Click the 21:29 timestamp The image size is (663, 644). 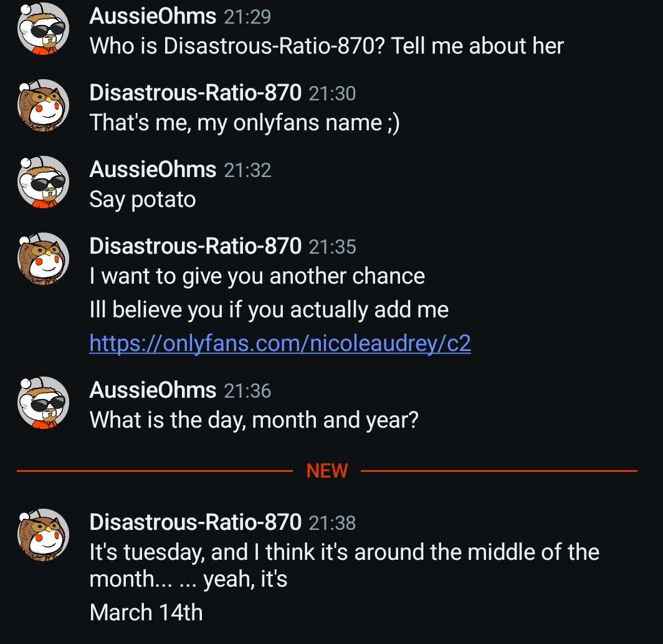coord(247,17)
